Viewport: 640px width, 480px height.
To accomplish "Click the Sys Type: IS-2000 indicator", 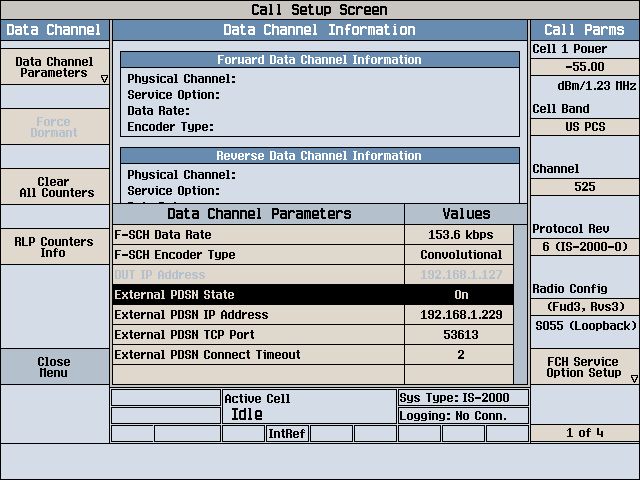I will 463,398.
